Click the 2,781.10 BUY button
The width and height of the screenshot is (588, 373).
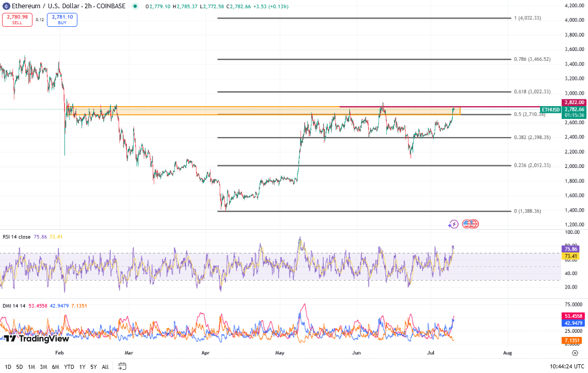(x=62, y=20)
